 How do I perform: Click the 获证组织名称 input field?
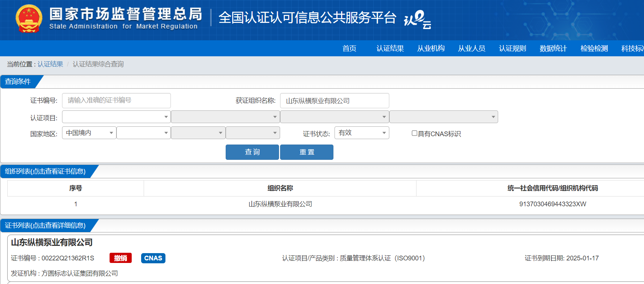pos(335,101)
